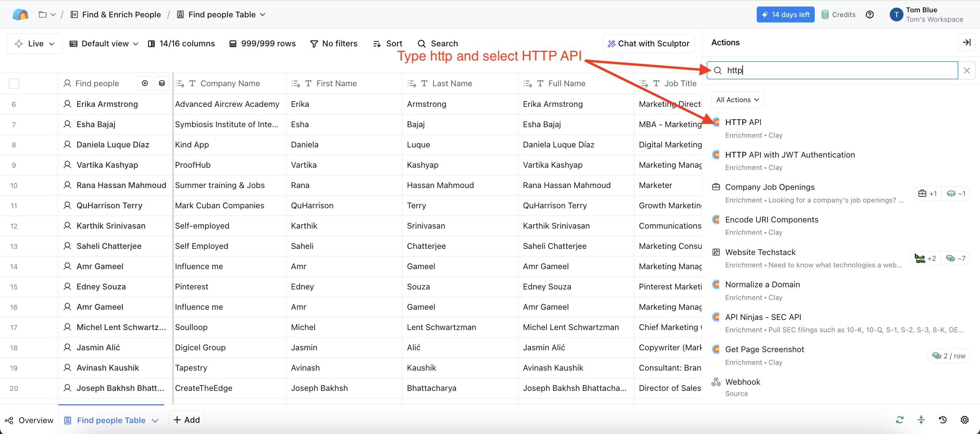
Task: Clear the actions search with X
Action: click(966, 70)
